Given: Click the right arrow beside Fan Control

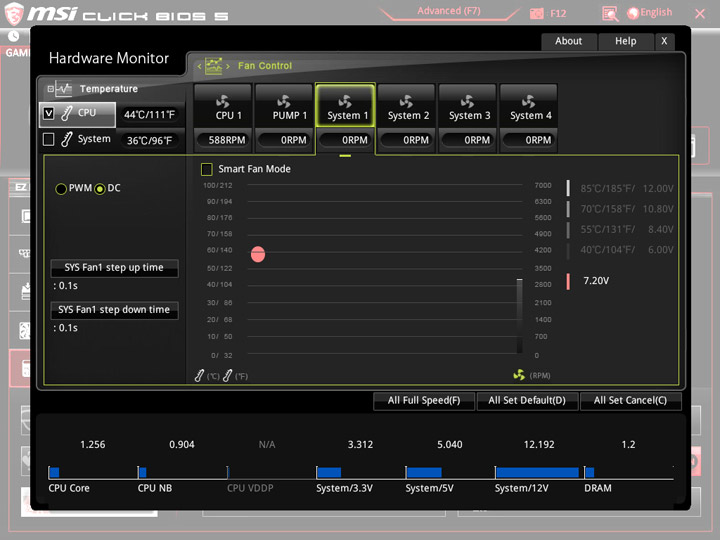Looking at the screenshot, I should [228, 67].
